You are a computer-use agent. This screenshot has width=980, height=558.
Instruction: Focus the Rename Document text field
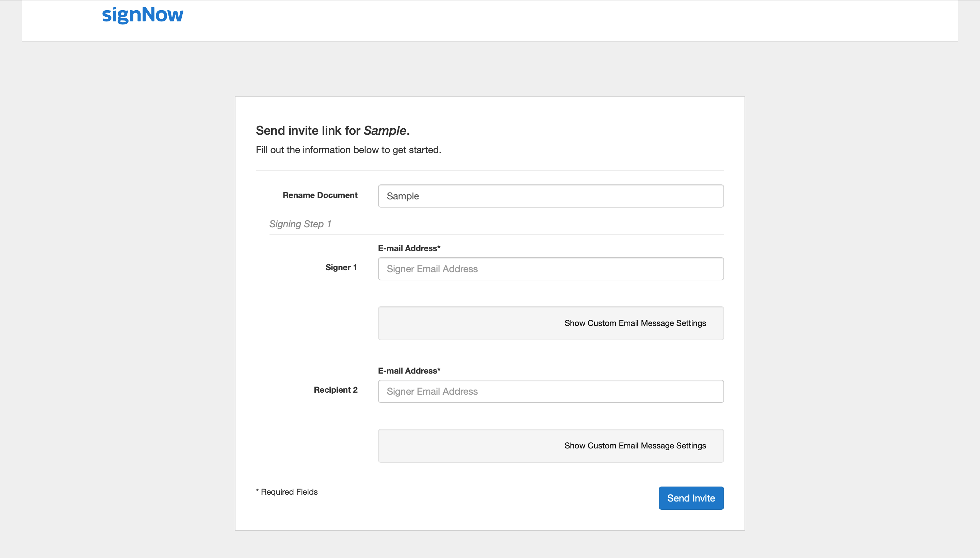550,196
